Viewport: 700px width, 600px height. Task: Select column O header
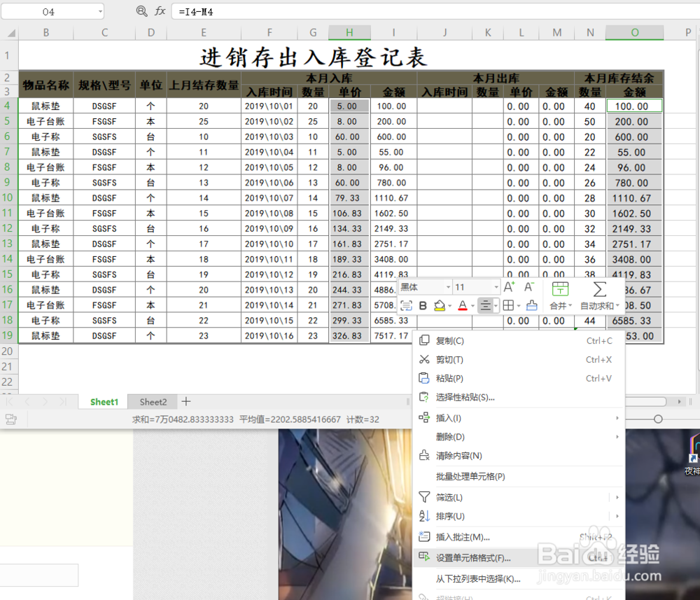coord(634,33)
